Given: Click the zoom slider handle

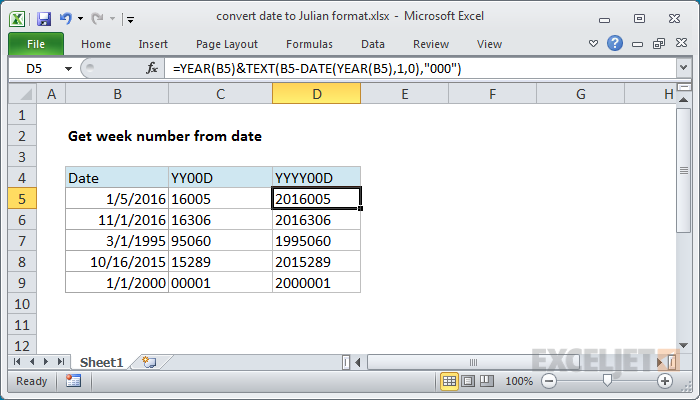Looking at the screenshot, I should coord(607,380).
